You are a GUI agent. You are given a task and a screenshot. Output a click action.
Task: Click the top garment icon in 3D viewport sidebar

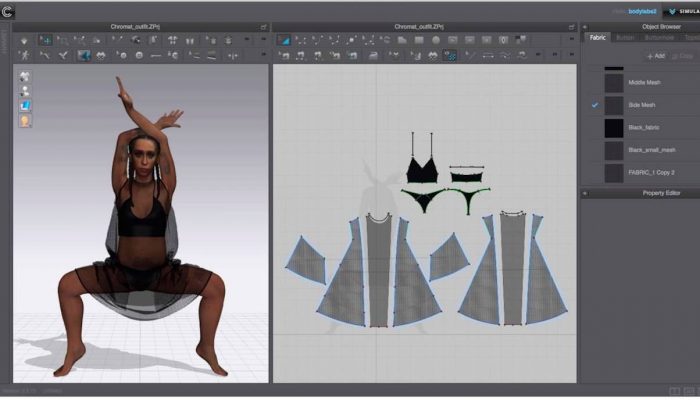point(25,76)
